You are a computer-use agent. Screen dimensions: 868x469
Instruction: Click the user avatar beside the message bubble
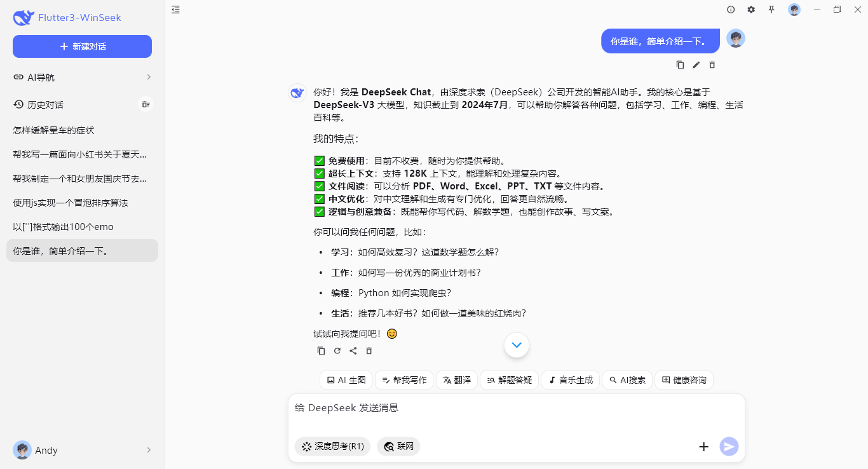[736, 38]
